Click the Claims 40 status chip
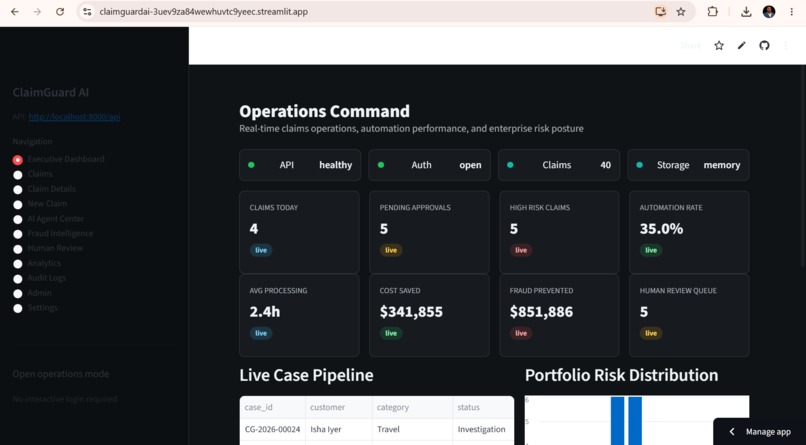 tap(559, 165)
